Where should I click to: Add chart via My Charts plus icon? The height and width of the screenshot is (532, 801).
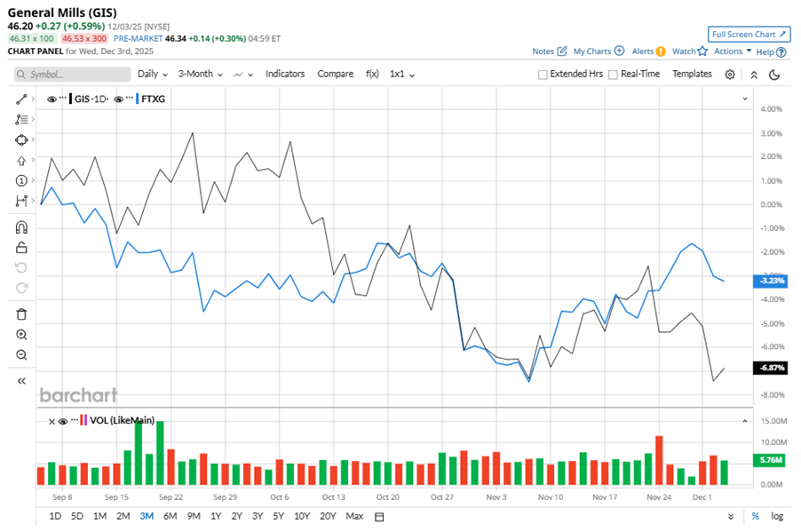(x=619, y=51)
